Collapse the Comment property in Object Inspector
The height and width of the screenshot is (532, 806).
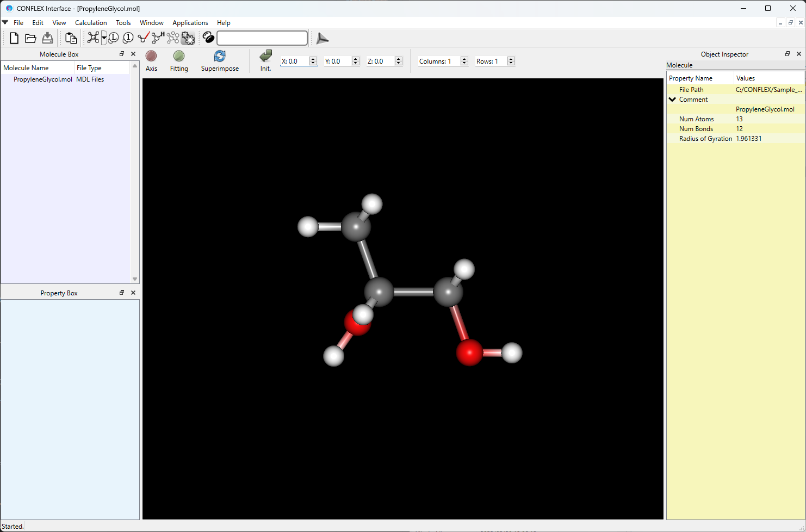tap(672, 99)
